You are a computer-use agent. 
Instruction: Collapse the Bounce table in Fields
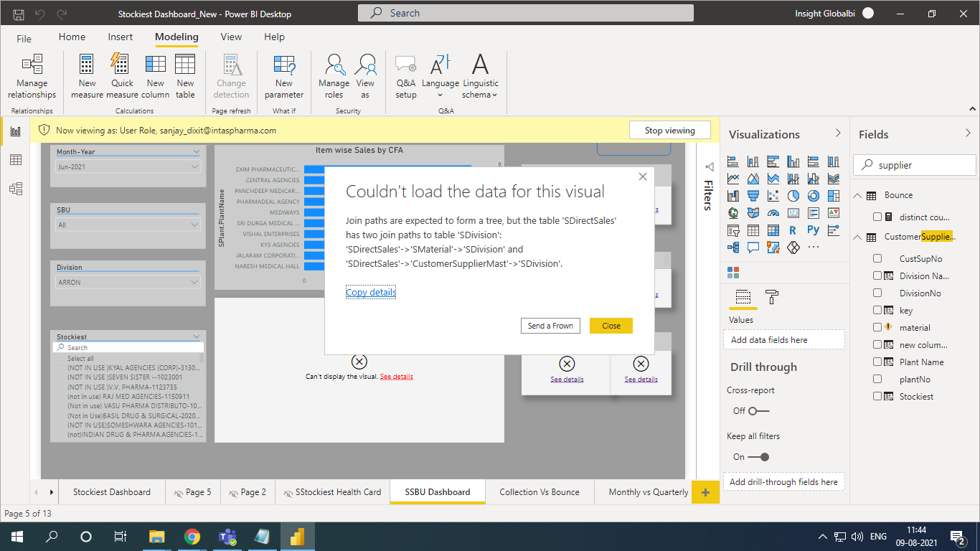click(x=857, y=195)
